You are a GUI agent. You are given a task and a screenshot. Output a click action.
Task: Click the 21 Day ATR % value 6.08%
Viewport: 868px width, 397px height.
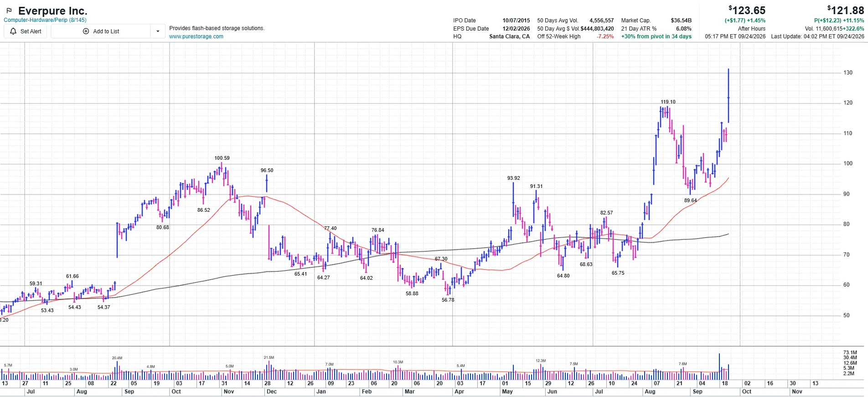[x=684, y=29]
